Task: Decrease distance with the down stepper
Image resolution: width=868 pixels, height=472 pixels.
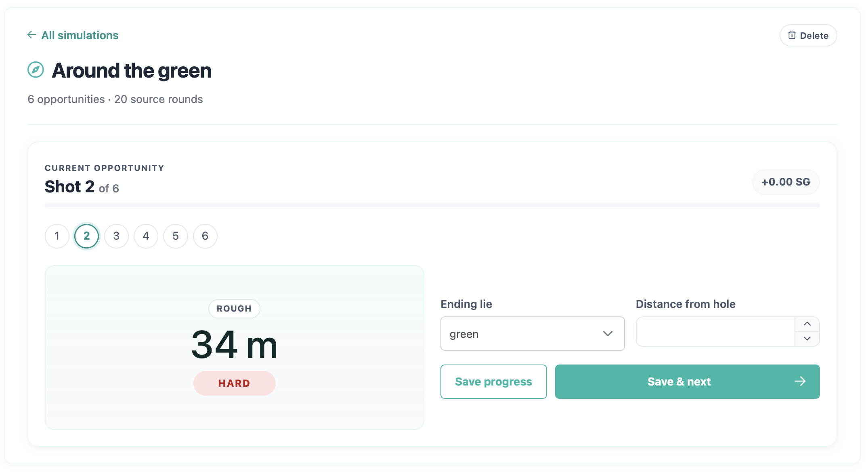Action: pos(807,339)
